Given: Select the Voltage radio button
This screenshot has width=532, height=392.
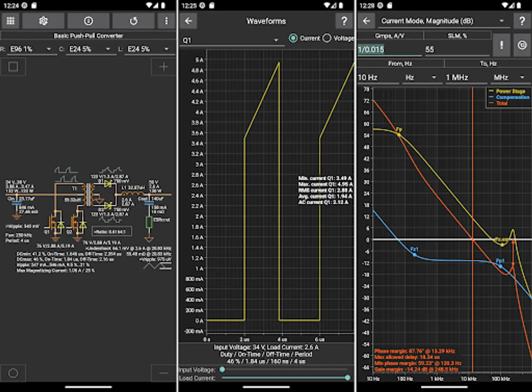Looking at the screenshot, I should point(327,38).
